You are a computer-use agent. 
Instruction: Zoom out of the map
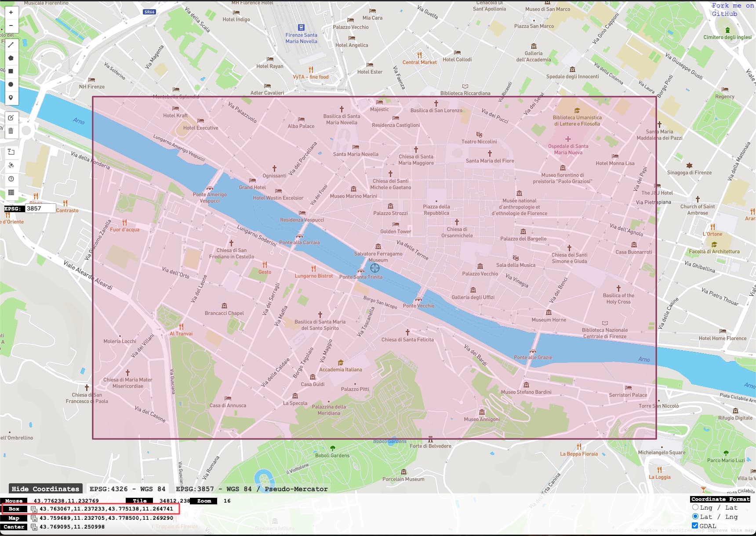coord(11,25)
